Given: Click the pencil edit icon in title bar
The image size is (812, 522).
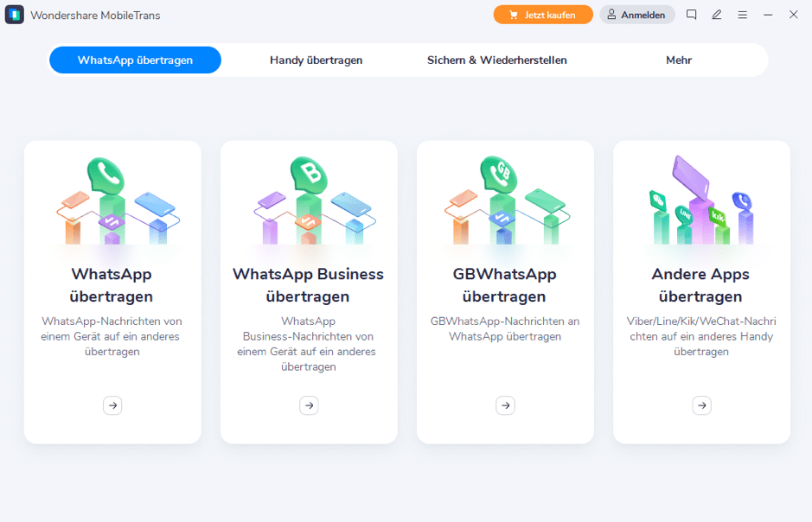Looking at the screenshot, I should 717,15.
